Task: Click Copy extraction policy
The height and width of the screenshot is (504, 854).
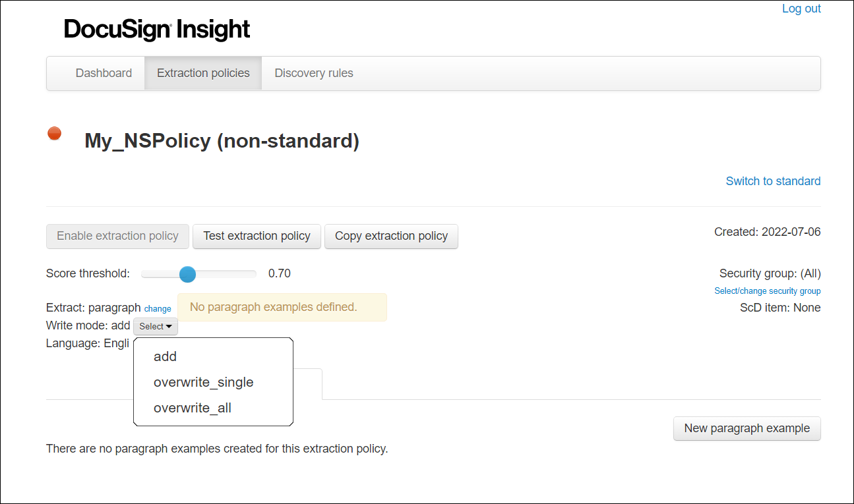Action: 391,236
